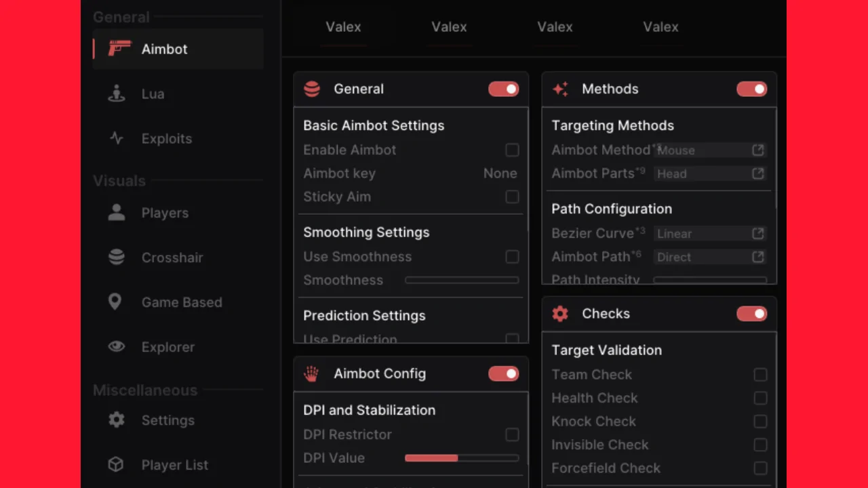
Task: Click the DPI and Stabilization heading
Action: 369,410
